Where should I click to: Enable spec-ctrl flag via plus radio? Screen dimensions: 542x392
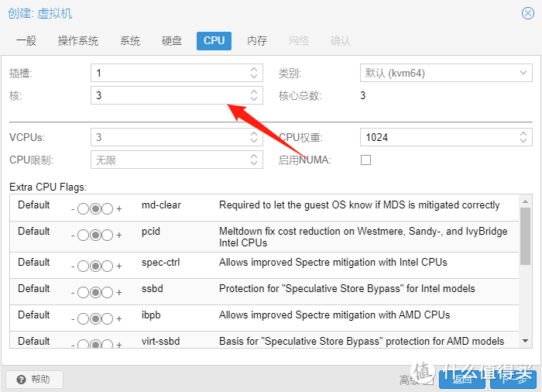107,266
